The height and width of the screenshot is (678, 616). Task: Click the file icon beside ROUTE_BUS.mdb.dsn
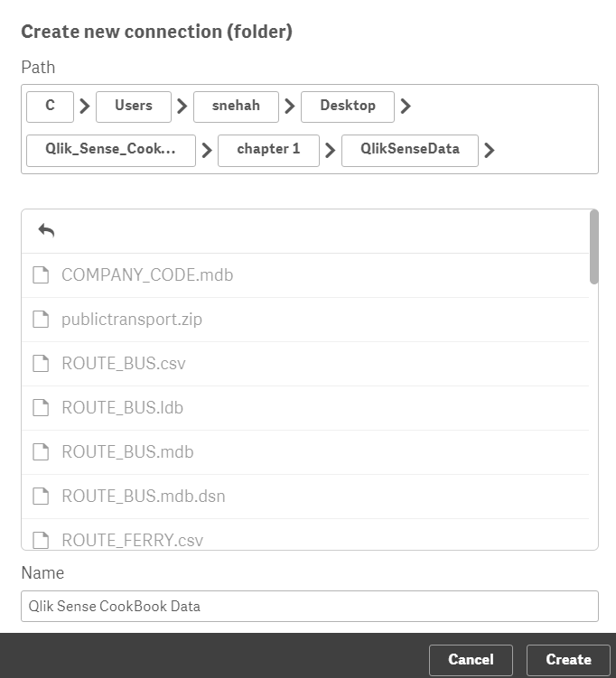click(x=41, y=496)
